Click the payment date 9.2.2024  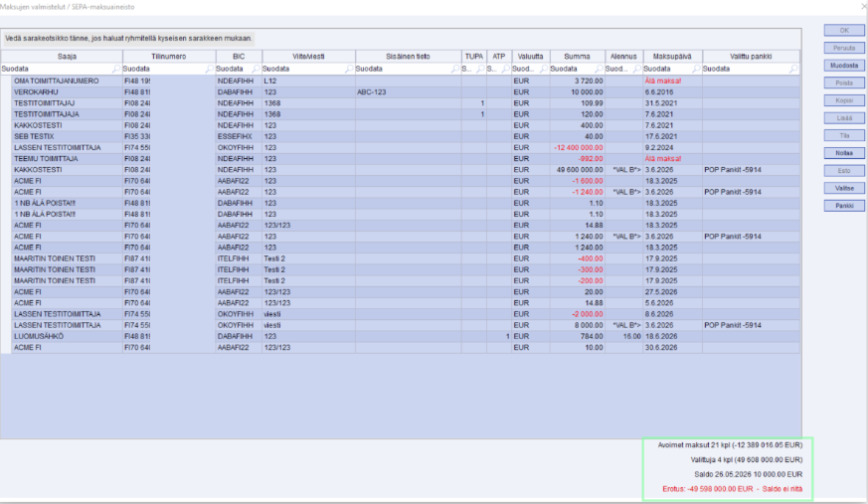click(x=659, y=148)
